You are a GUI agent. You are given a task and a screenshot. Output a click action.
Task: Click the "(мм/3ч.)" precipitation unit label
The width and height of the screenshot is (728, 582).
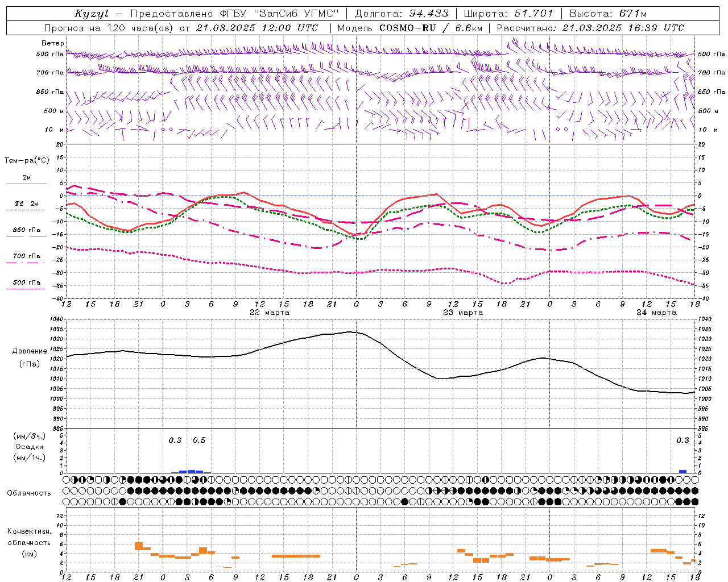click(30, 436)
